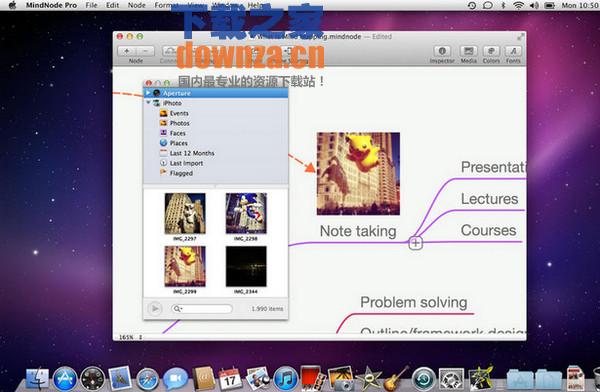Click the battery menu bar icon
The width and height of the screenshot is (600, 392).
tap(550, 5)
